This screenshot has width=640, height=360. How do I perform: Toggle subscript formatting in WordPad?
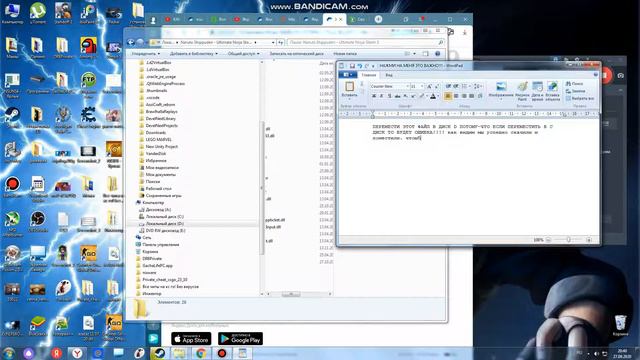click(405, 96)
